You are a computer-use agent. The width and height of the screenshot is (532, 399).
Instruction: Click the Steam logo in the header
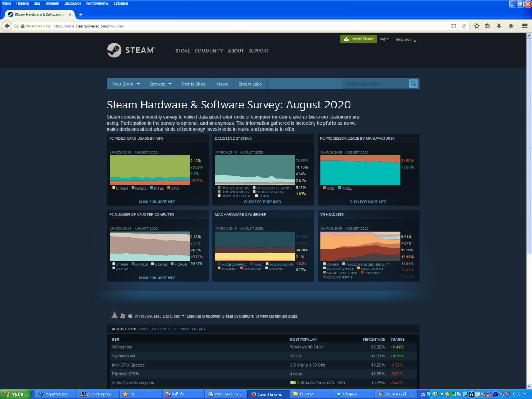(131, 50)
